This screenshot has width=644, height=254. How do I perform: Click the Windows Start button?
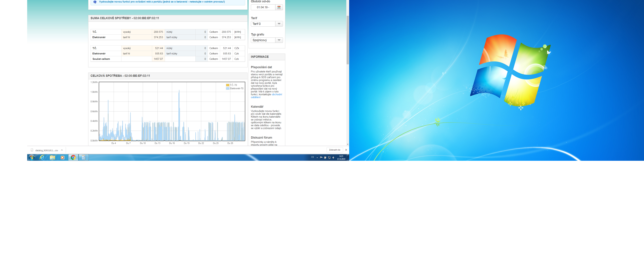tap(32, 157)
